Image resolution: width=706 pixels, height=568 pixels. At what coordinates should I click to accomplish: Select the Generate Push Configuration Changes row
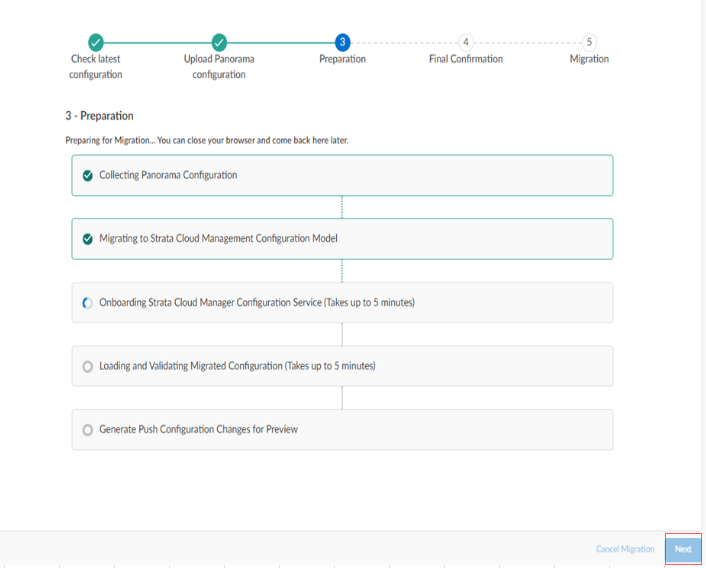(x=342, y=429)
